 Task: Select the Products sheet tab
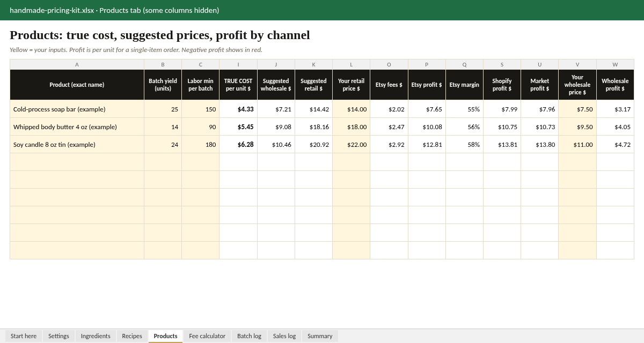point(165,336)
